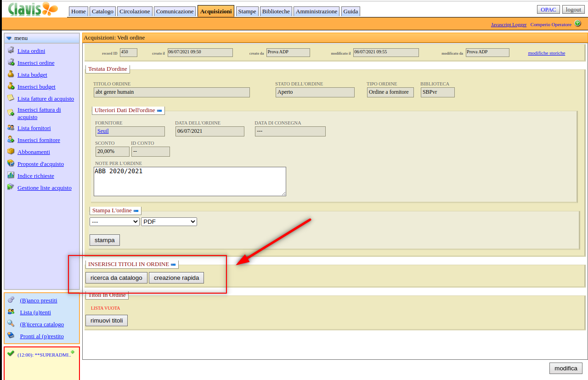Click in the Note per l'ordine text area
Image resolution: width=588 pixels, height=380 pixels.
click(x=189, y=181)
